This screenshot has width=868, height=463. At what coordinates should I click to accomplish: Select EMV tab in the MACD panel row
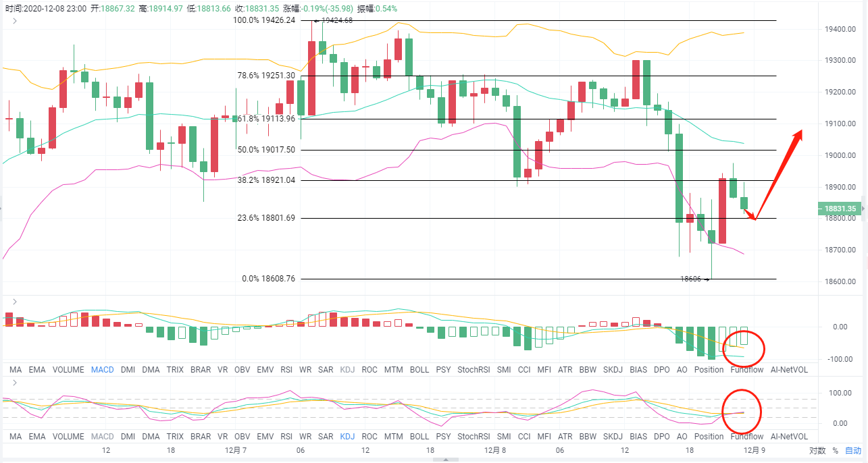265,370
